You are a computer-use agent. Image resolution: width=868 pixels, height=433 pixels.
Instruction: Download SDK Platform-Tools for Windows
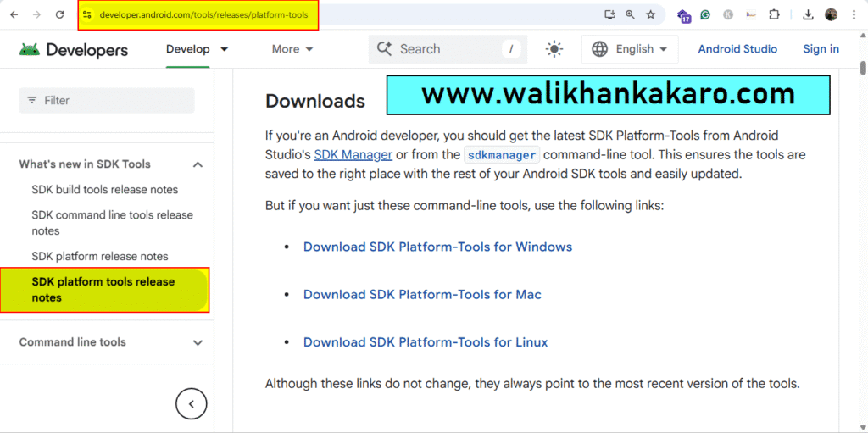click(x=438, y=247)
